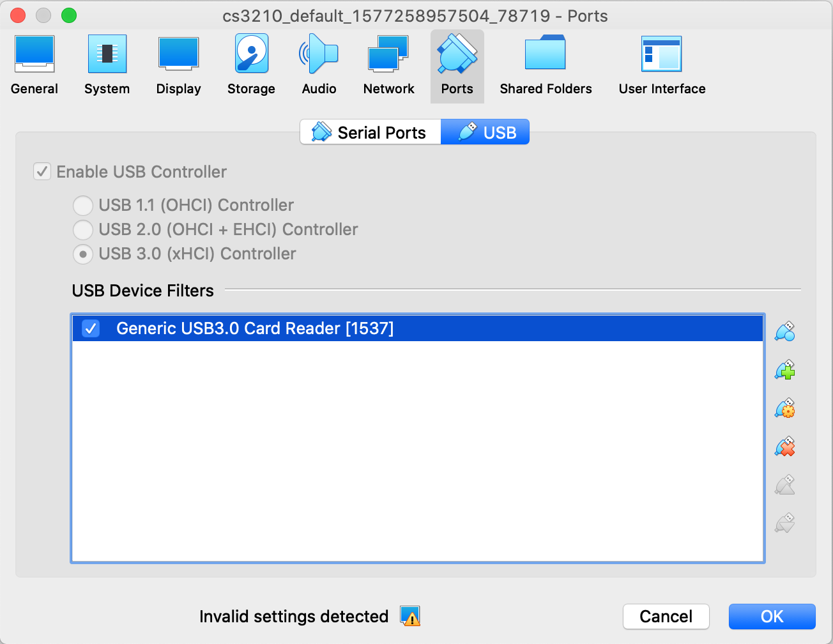This screenshot has width=833, height=644.
Task: Edit the selected USB filter
Action: tap(784, 408)
